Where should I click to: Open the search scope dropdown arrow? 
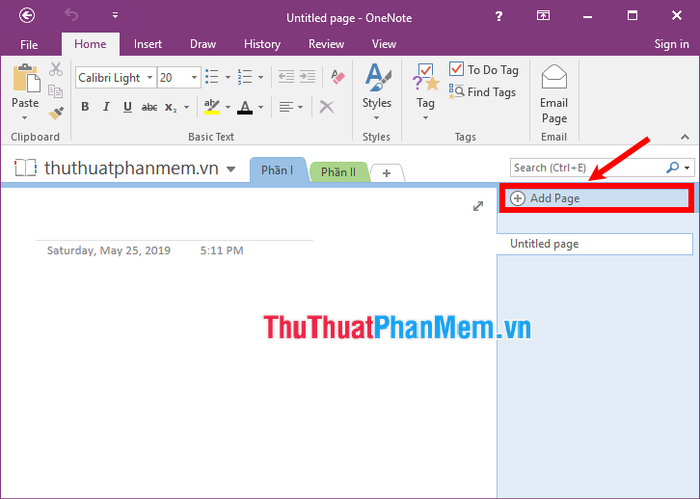687,168
